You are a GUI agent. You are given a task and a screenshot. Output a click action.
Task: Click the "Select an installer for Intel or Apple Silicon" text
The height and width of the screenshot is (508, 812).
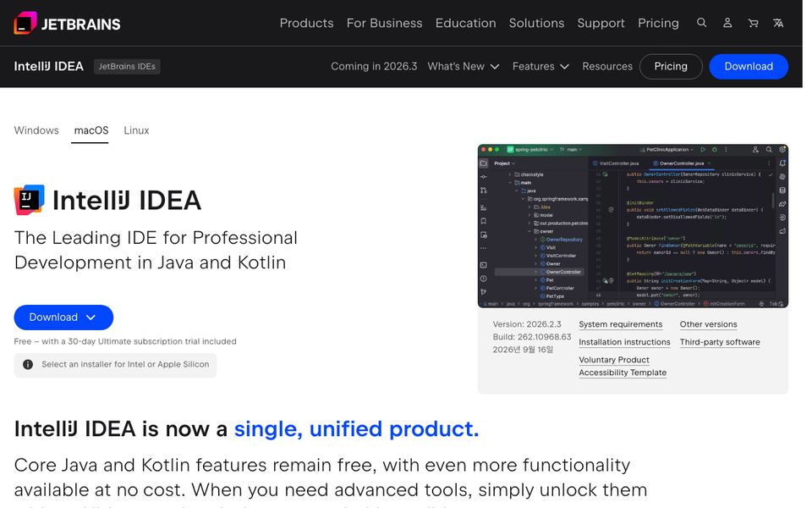tap(125, 364)
